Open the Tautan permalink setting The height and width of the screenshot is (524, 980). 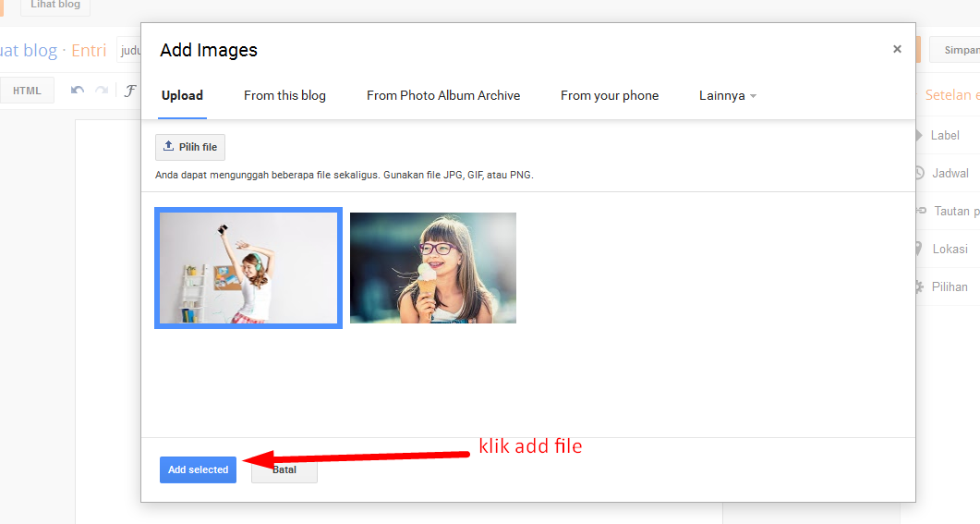click(956, 212)
